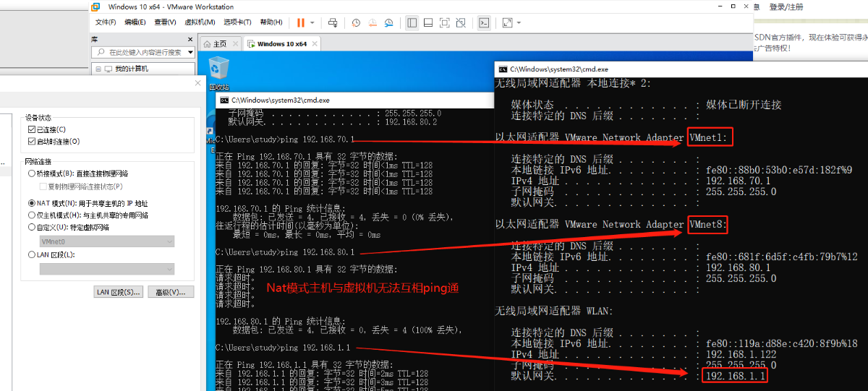Toggle 复制物理网络连接状态(P) checkbox

click(x=43, y=186)
